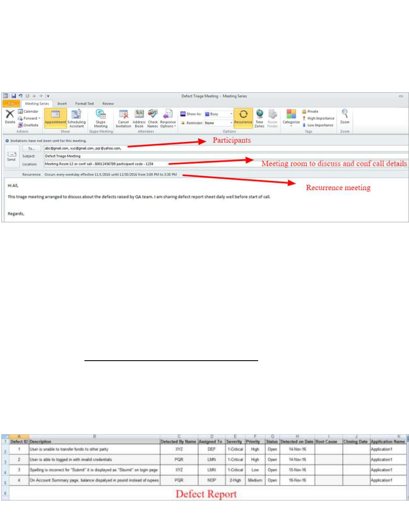Click the To... recipients button
This screenshot has height=532, width=409.
click(x=31, y=148)
